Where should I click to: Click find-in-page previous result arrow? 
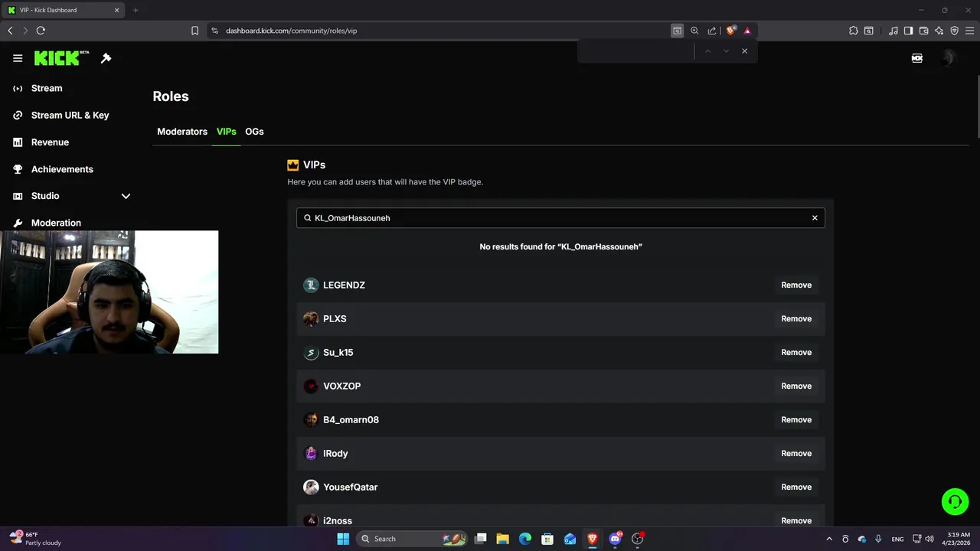coord(707,51)
